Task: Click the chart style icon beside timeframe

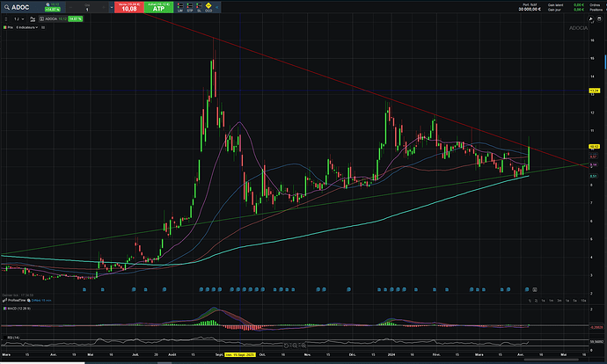Action: (33, 19)
